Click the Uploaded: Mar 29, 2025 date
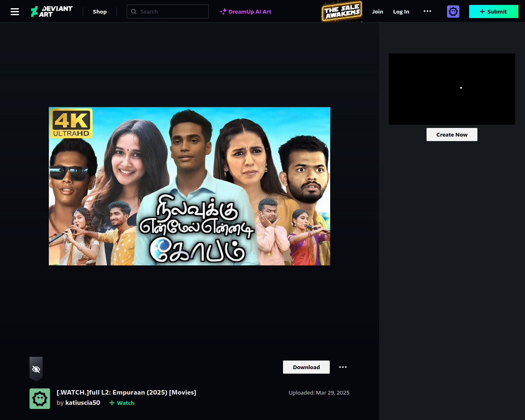This screenshot has height=420, width=525. [x=319, y=393]
